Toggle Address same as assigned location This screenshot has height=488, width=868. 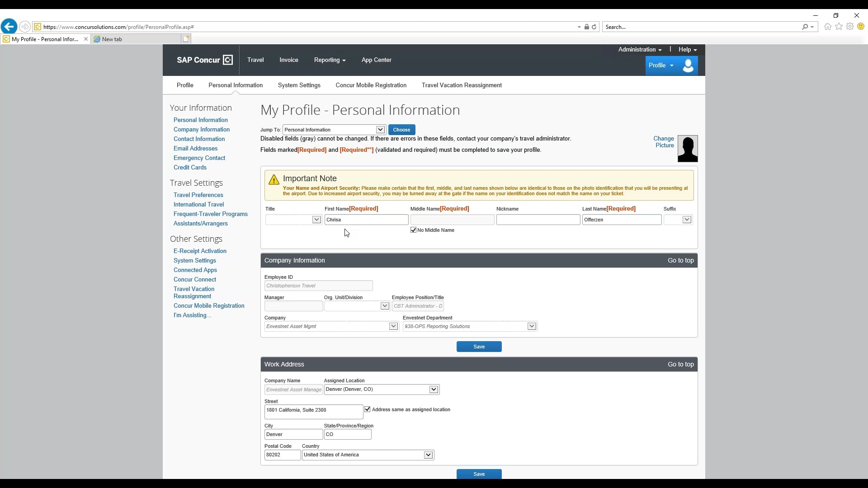coord(368,409)
